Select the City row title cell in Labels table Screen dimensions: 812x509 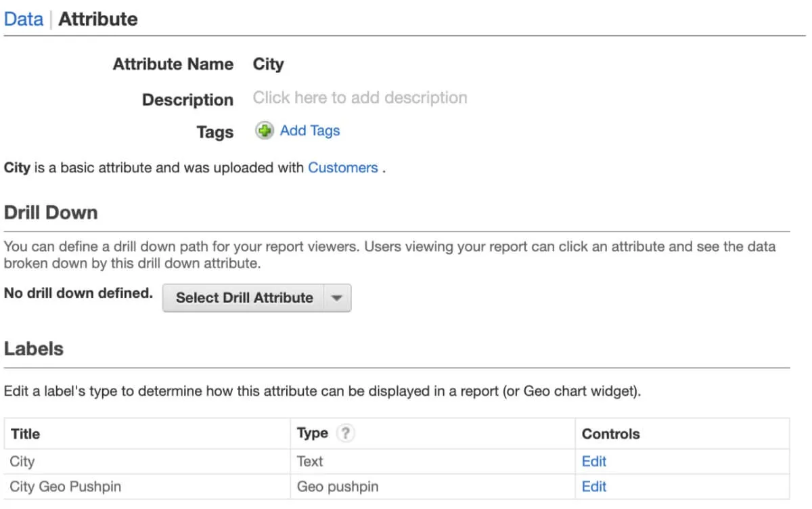coord(22,462)
